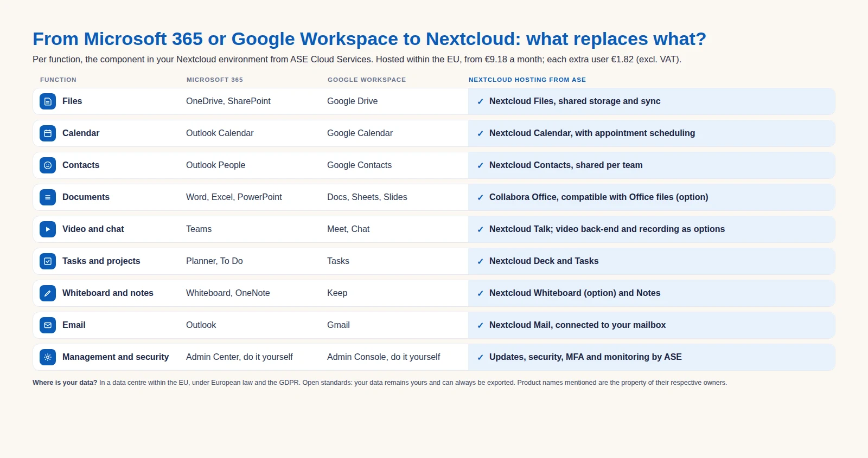Image resolution: width=868 pixels, height=458 pixels.
Task: Click the Video and chat play icon
Action: click(48, 229)
